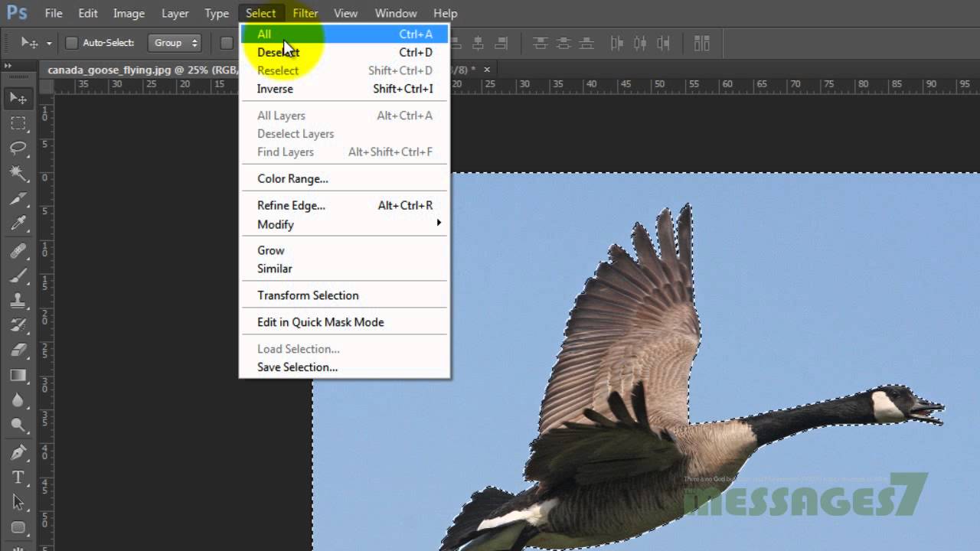Click Align Right Edges icon in options bar
Viewport: 980px width, 551px height.
tap(501, 43)
